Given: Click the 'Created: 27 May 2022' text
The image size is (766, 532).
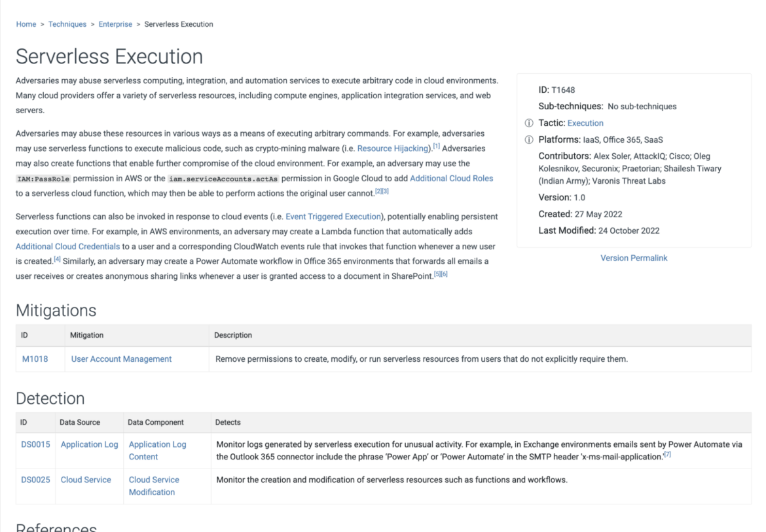Looking at the screenshot, I should tap(580, 214).
